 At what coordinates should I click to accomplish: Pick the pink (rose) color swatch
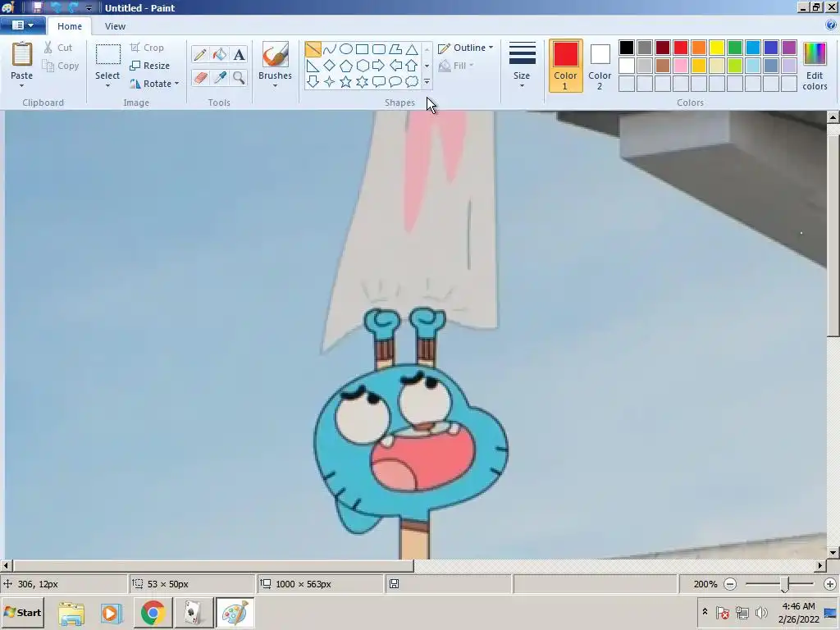click(x=681, y=66)
